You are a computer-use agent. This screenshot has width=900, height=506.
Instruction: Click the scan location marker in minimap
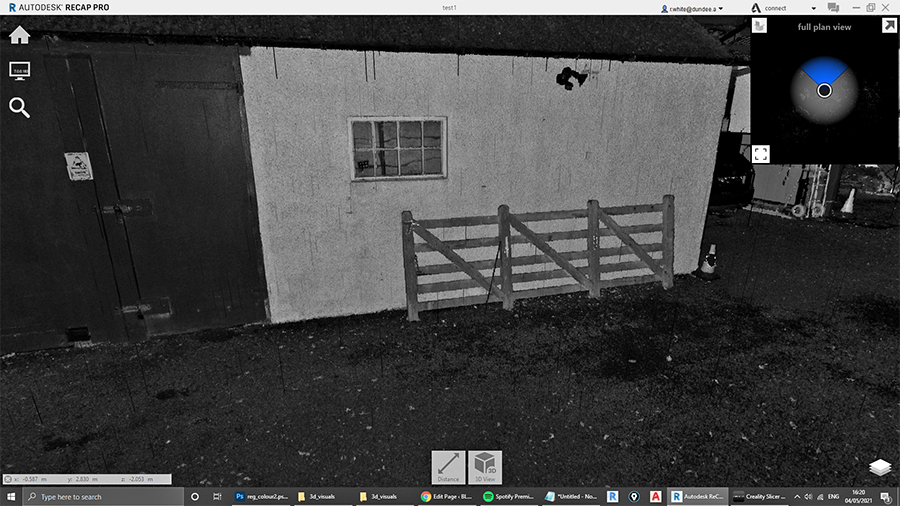point(824,90)
